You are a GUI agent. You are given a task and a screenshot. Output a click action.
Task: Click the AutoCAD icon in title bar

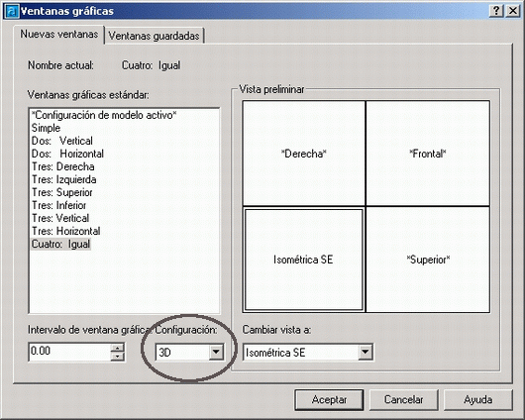coord(12,11)
